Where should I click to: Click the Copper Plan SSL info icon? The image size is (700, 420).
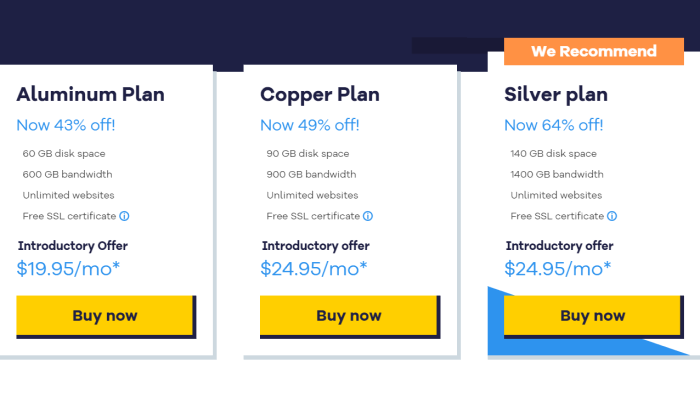(x=368, y=216)
